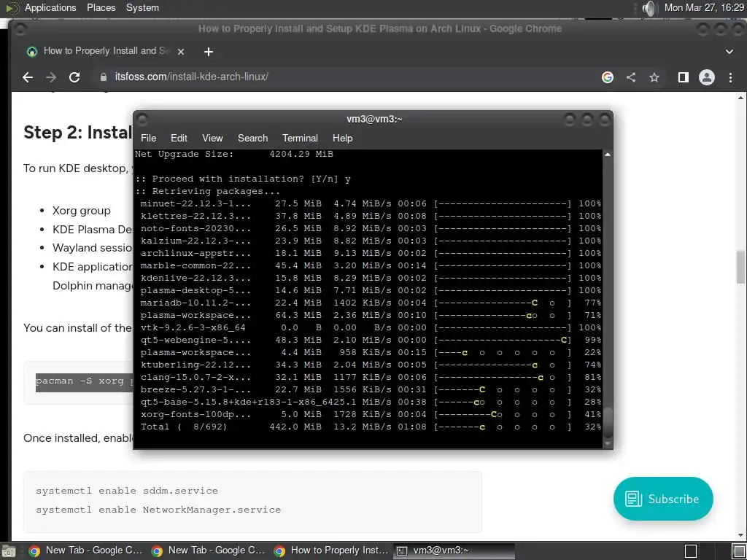747x560 pixels.
Task: Expand Chrome tab search chevron
Action: point(729,52)
